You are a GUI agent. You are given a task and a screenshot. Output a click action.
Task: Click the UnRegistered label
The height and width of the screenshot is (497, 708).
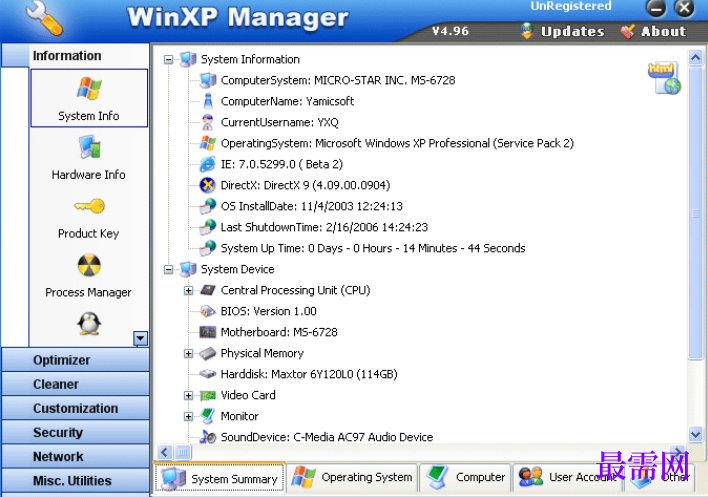[571, 6]
